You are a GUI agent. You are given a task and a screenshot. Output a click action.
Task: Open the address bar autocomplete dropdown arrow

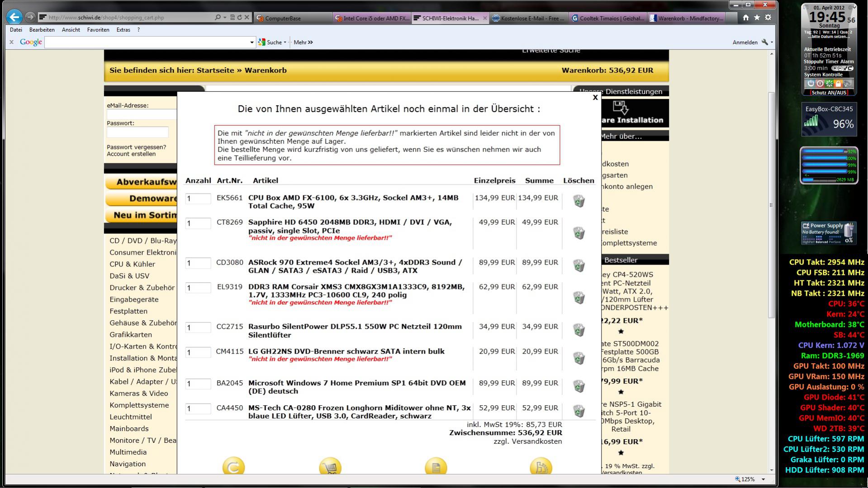coord(225,18)
